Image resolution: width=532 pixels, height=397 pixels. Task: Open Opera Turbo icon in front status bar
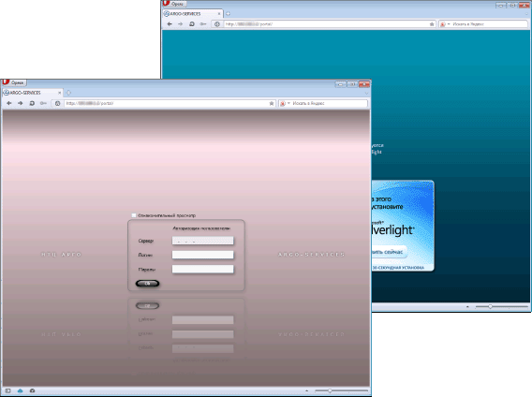pos(32,390)
